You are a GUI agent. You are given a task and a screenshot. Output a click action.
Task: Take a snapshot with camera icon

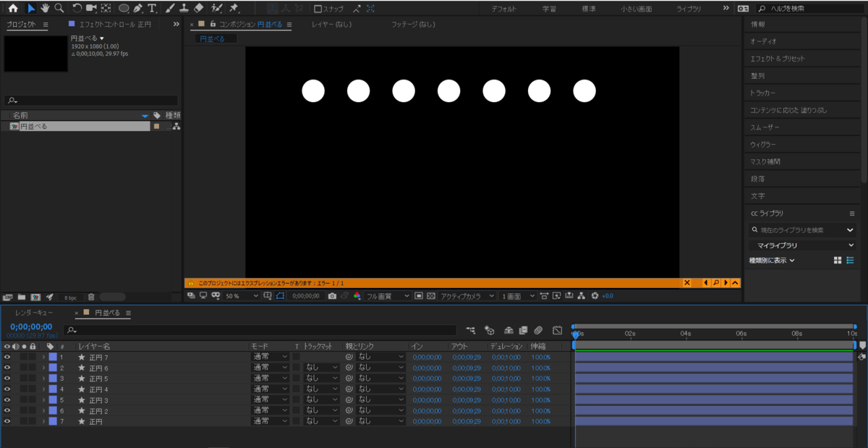[x=332, y=296]
